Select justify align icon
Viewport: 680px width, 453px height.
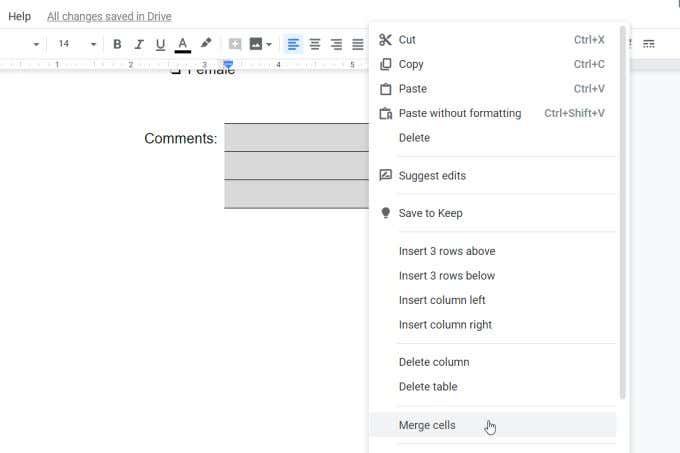[x=357, y=44]
